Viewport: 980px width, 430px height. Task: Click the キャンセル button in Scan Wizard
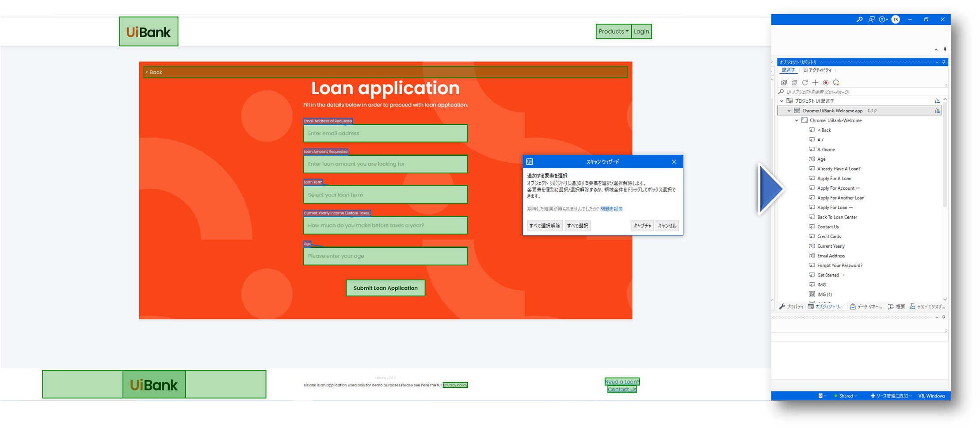click(667, 226)
